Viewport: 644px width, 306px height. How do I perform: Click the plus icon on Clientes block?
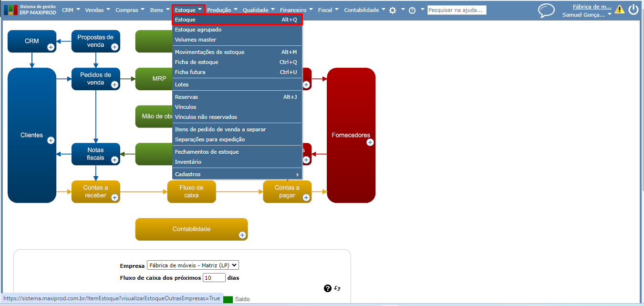pos(51,140)
